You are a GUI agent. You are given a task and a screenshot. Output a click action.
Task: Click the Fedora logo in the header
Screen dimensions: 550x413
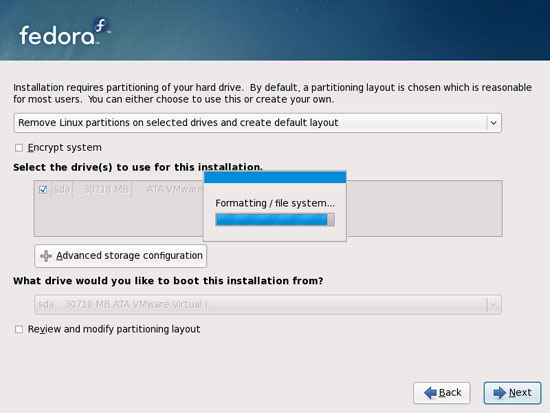(65, 32)
